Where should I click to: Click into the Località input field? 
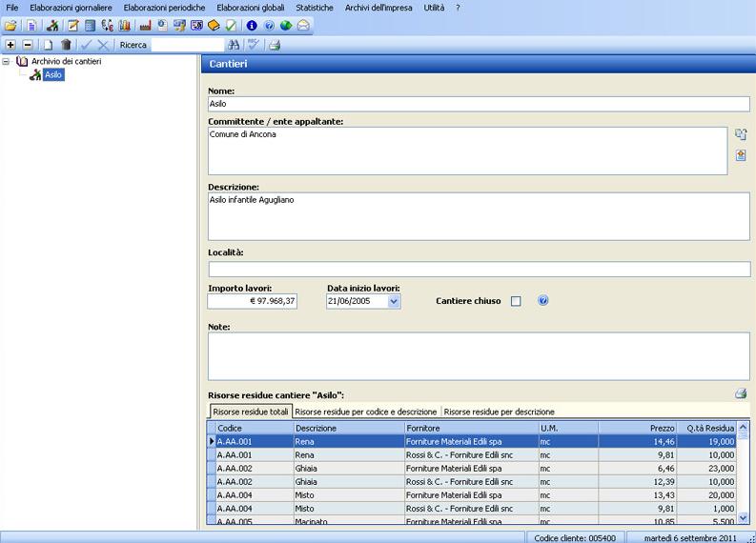(x=479, y=269)
